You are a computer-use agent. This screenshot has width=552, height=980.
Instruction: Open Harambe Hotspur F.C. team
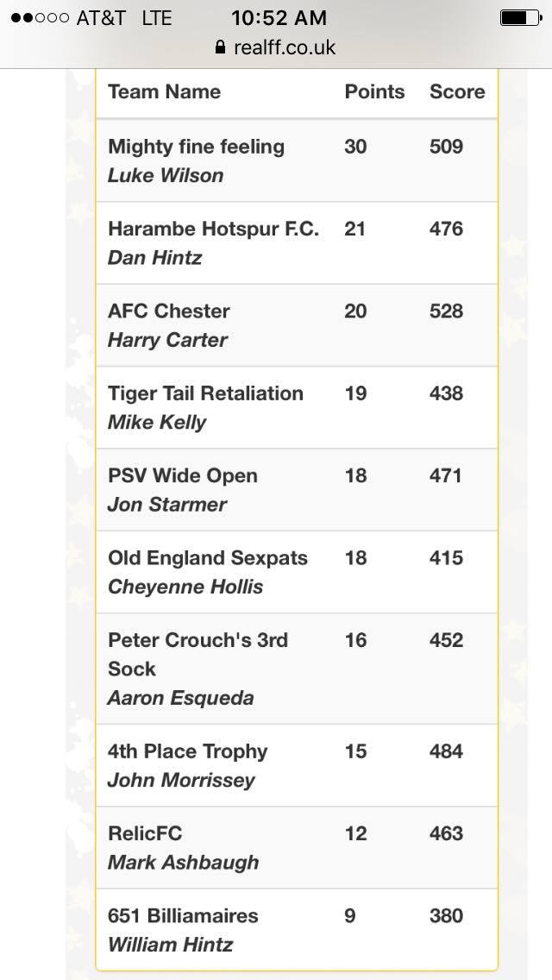pyautogui.click(x=214, y=229)
